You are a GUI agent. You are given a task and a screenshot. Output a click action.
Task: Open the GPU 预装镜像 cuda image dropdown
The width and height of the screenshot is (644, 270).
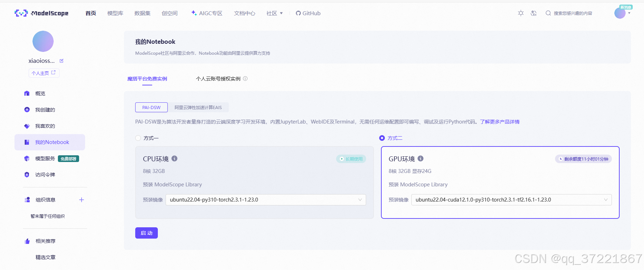(512, 200)
